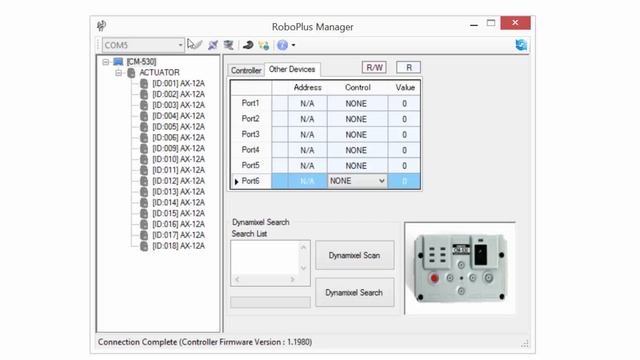The image size is (640, 360).
Task: Select the Port5 row header
Action: tap(251, 165)
